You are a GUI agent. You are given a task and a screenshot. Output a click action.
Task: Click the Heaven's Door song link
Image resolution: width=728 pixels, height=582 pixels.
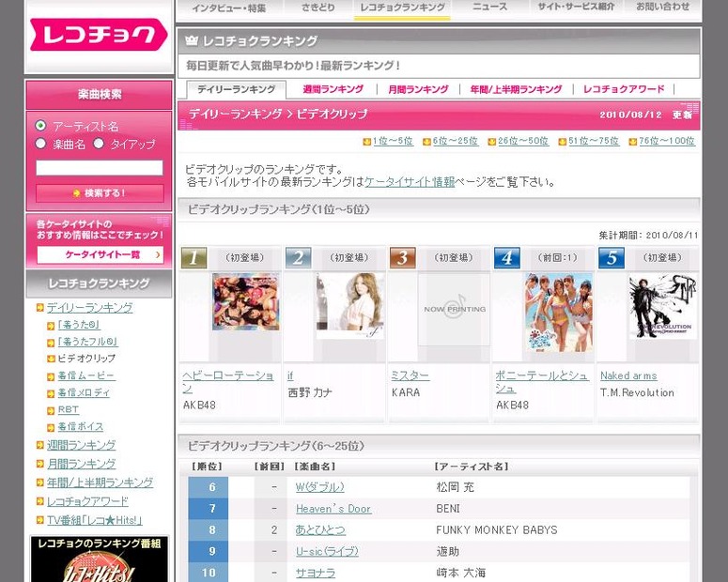(333, 509)
